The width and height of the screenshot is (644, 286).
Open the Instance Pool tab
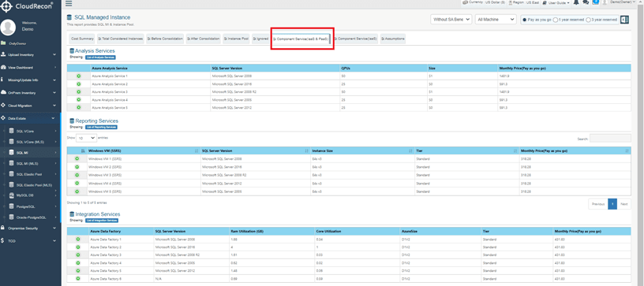point(237,39)
